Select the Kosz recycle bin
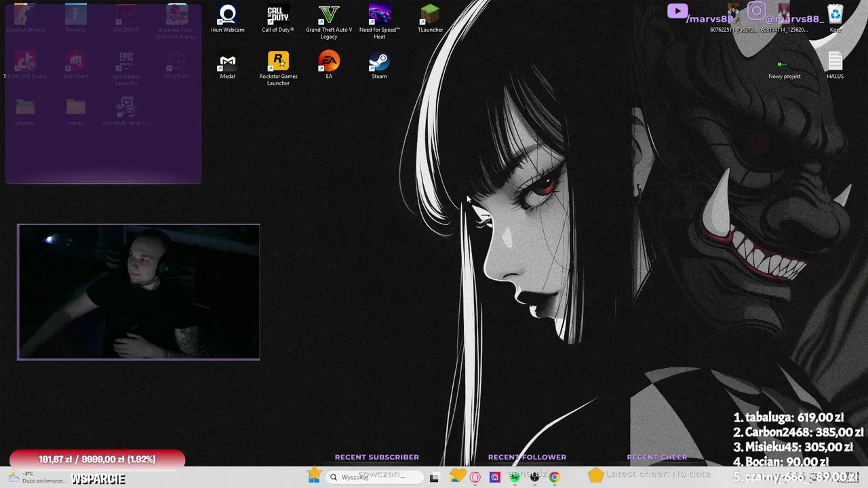This screenshot has height=488, width=868. point(835,19)
